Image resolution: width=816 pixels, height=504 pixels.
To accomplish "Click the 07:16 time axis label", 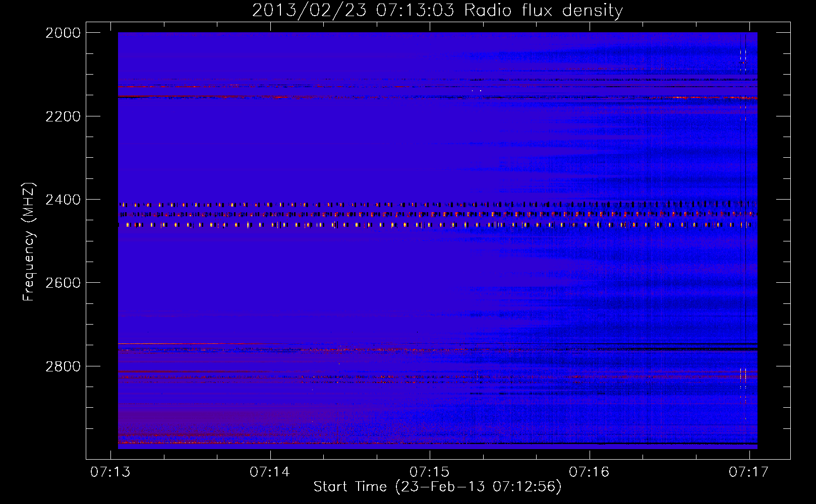I will pyautogui.click(x=589, y=472).
